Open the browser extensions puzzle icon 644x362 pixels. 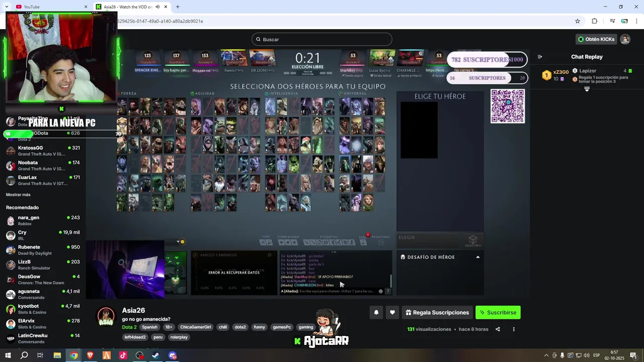coord(594,21)
